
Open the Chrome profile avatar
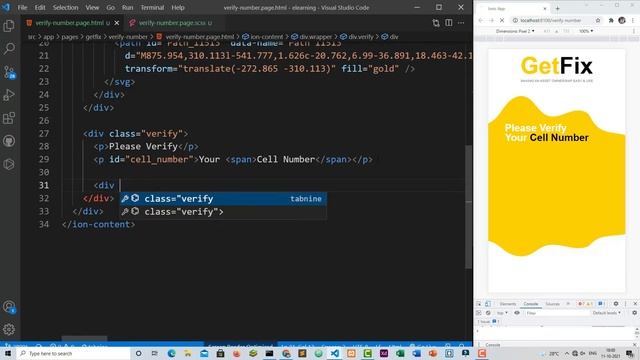click(x=622, y=20)
